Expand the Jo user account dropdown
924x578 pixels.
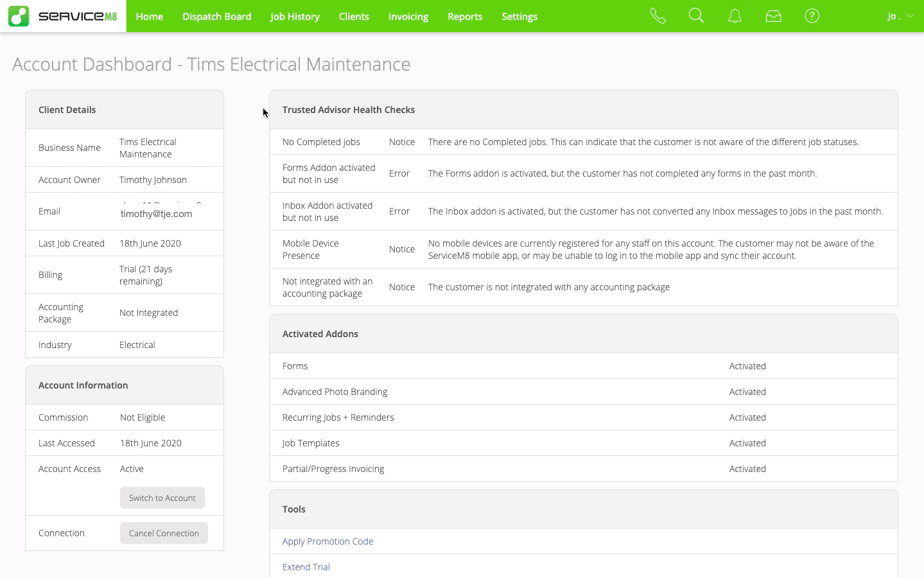[900, 16]
